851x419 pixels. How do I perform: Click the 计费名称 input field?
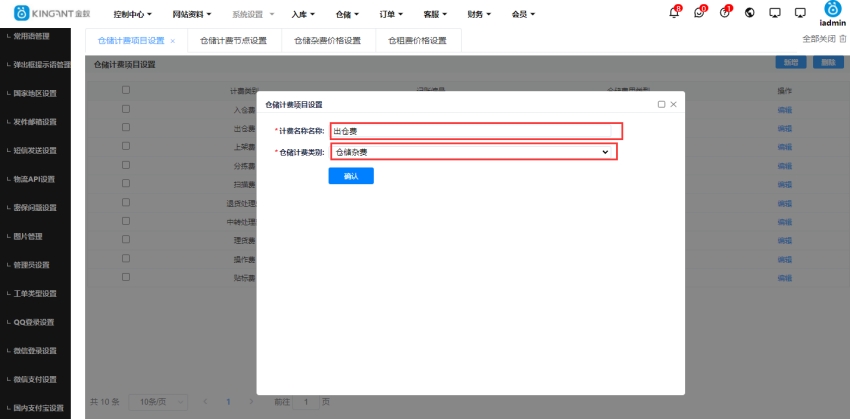[472, 131]
